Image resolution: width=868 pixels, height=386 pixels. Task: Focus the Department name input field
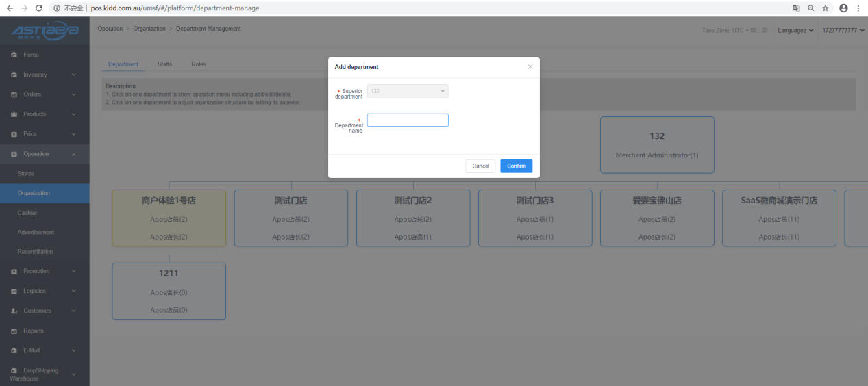408,120
